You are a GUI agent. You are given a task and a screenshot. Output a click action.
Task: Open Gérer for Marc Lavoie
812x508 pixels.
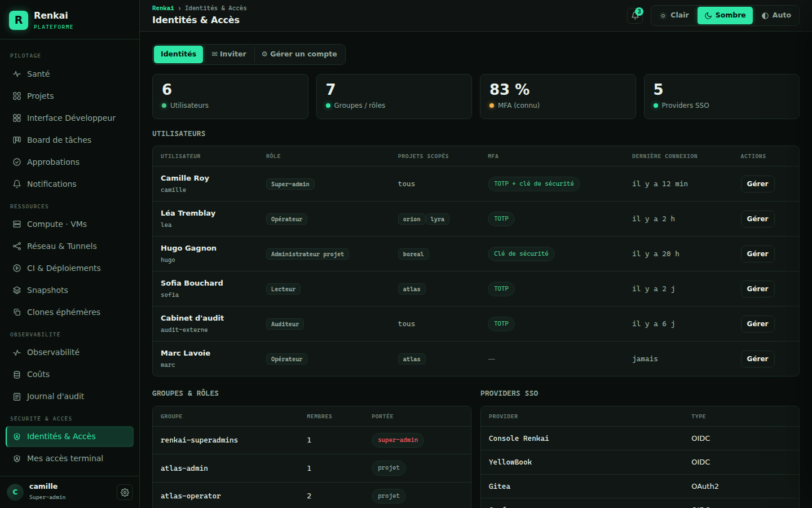757,359
